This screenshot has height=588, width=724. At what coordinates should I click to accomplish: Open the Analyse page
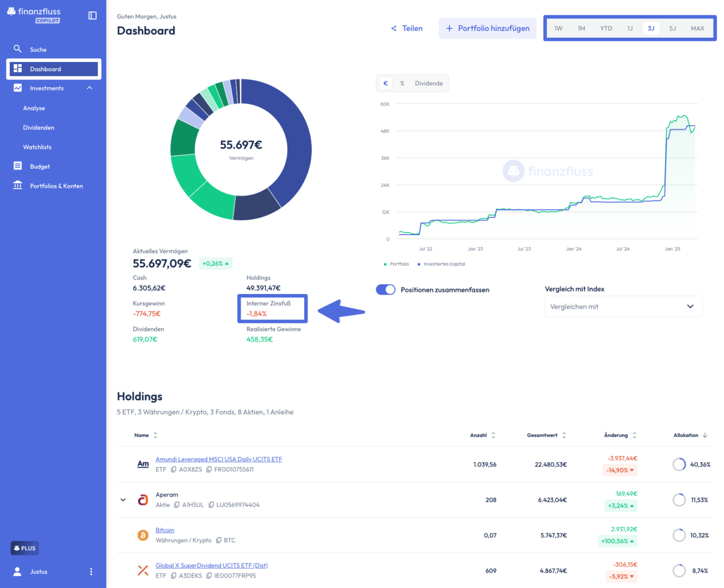(34, 108)
